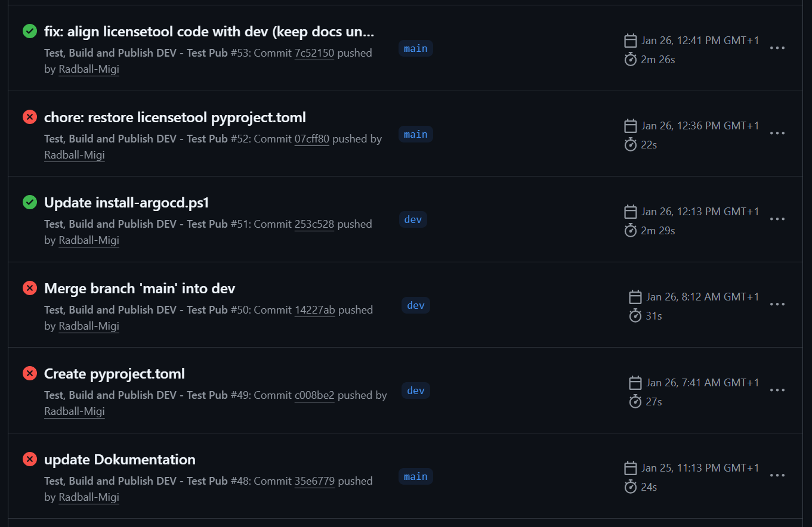The width and height of the screenshot is (812, 527).
Task: Click failed status icon for Create pyproject.toml
Action: tap(29, 374)
